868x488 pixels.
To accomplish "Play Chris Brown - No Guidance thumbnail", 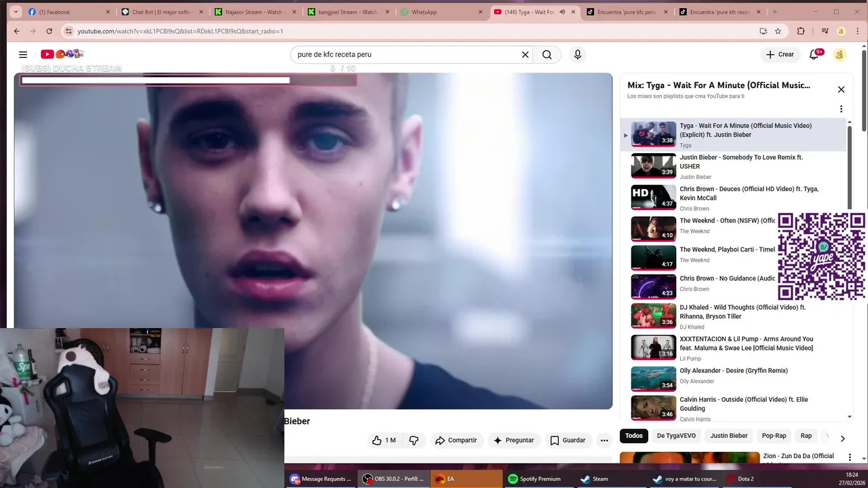I will (654, 286).
